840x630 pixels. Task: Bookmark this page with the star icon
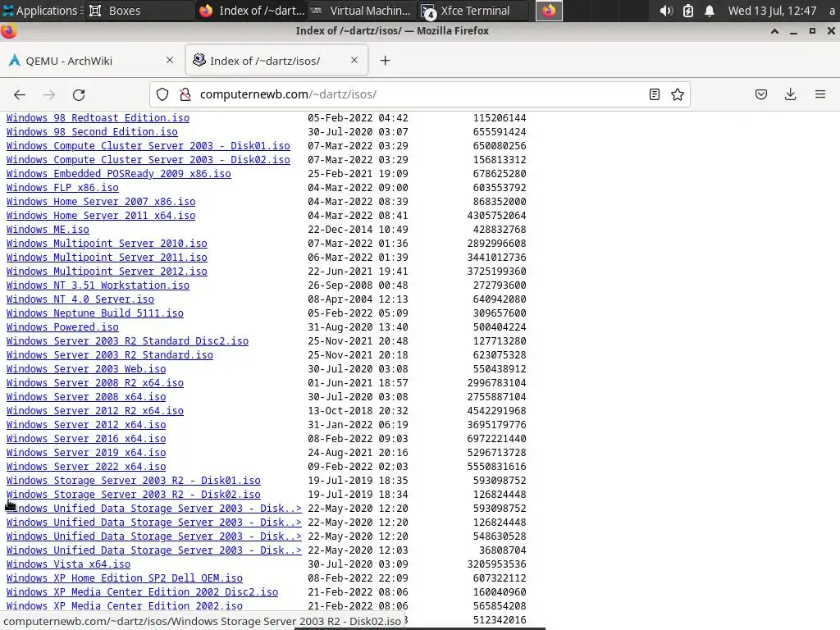click(677, 95)
